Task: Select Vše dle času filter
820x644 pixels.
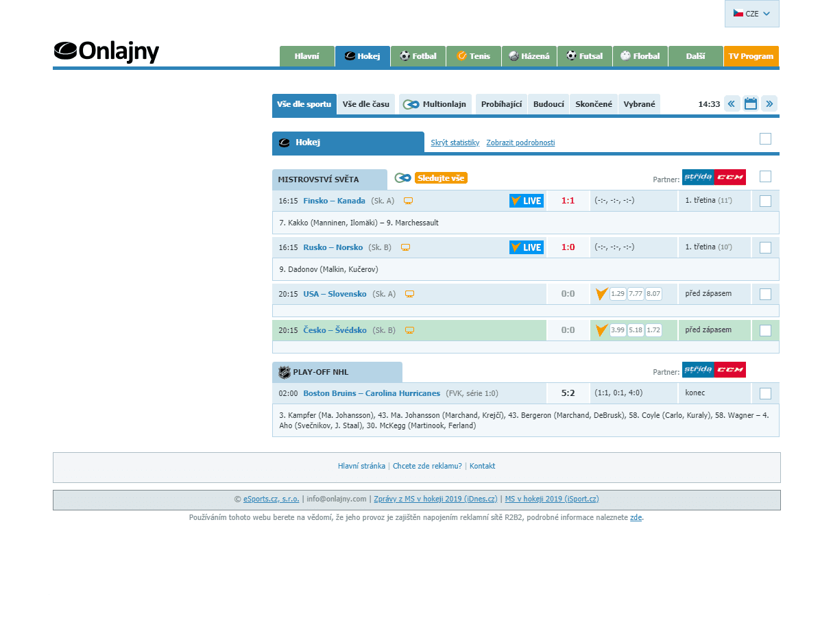Action: (x=366, y=104)
